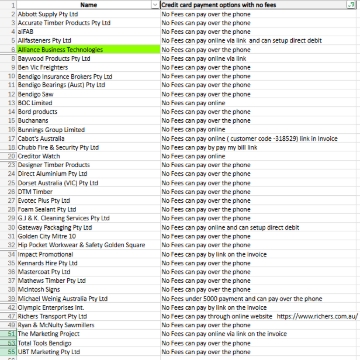Select the Total Tools Bendigo cell

(88, 343)
